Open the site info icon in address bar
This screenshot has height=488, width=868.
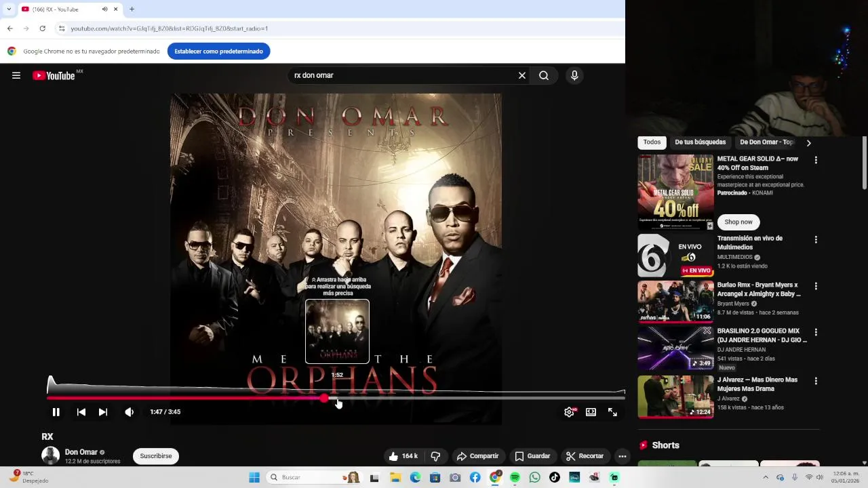pos(61,28)
